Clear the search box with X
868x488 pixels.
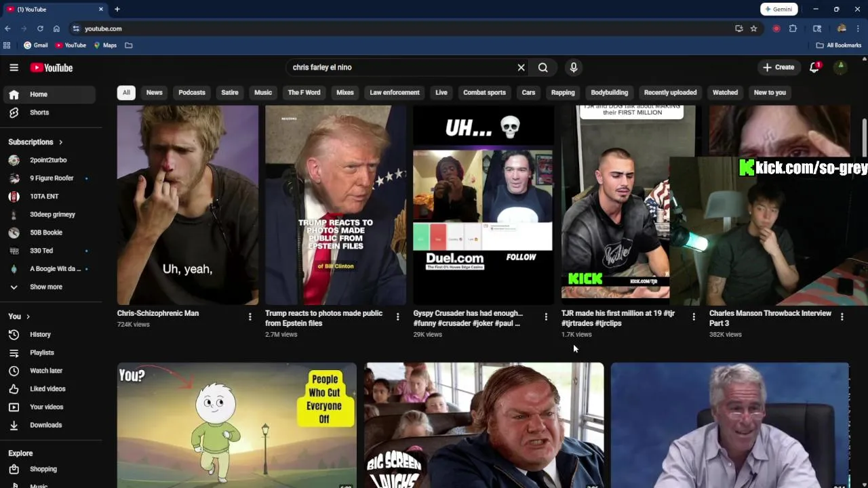(521, 67)
